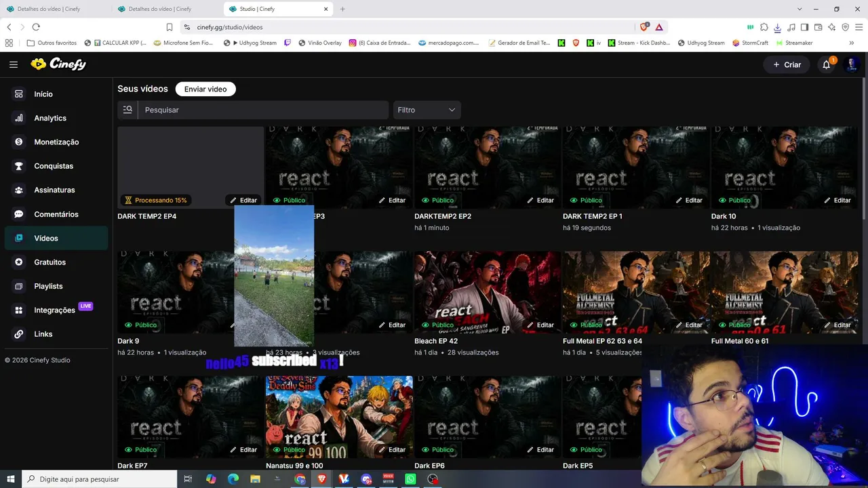Open Comentários in the sidebar
Viewport: 868px width, 488px height.
tap(56, 214)
